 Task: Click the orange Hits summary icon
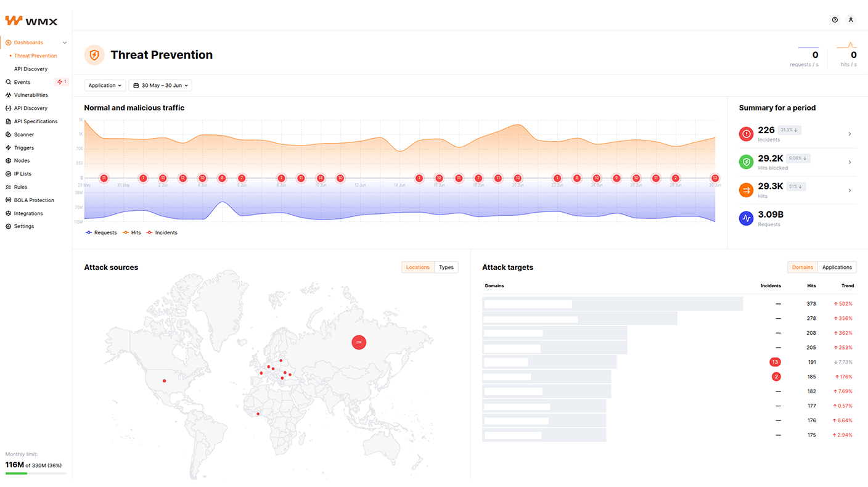(746, 190)
